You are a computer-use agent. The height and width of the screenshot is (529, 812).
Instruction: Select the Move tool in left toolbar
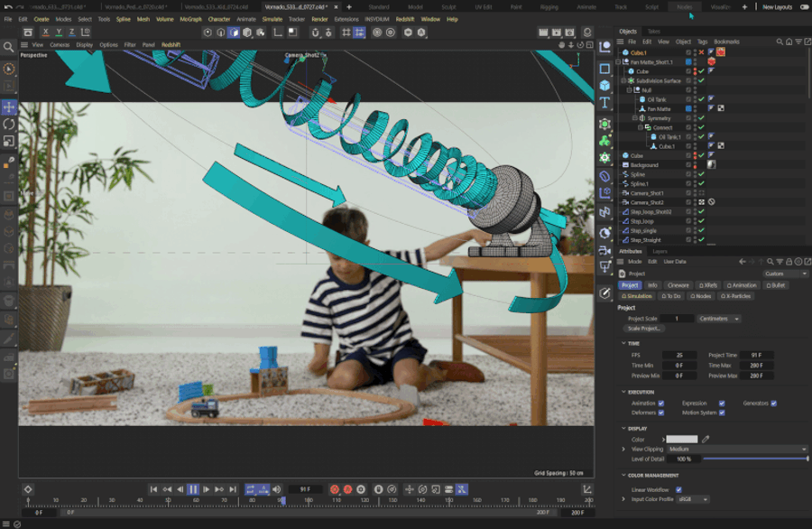click(9, 107)
